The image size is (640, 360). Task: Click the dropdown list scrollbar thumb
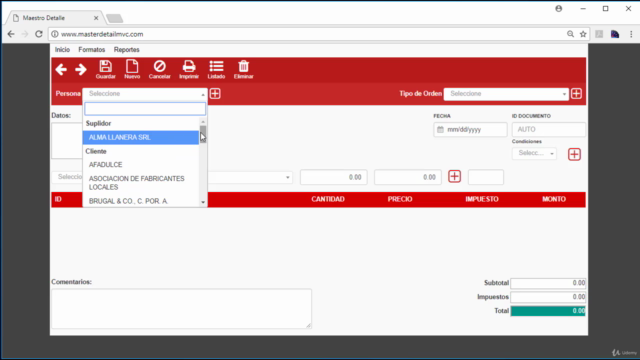pyautogui.click(x=203, y=134)
